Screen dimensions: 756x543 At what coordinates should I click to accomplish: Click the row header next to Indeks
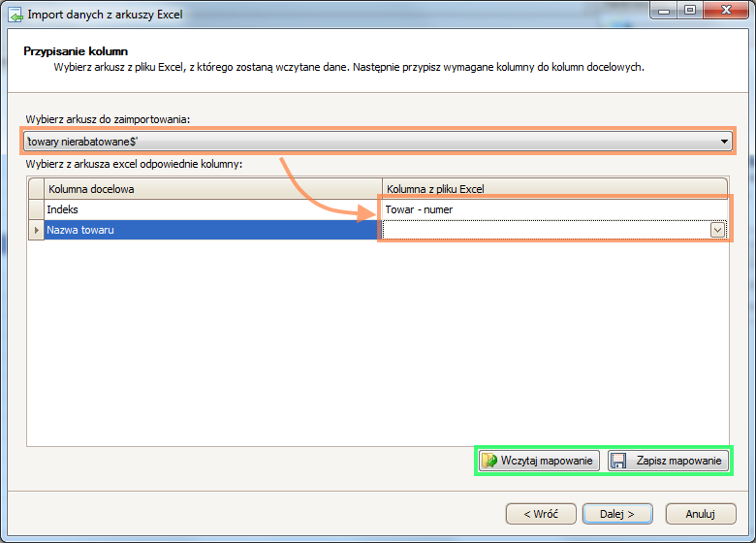[36, 208]
